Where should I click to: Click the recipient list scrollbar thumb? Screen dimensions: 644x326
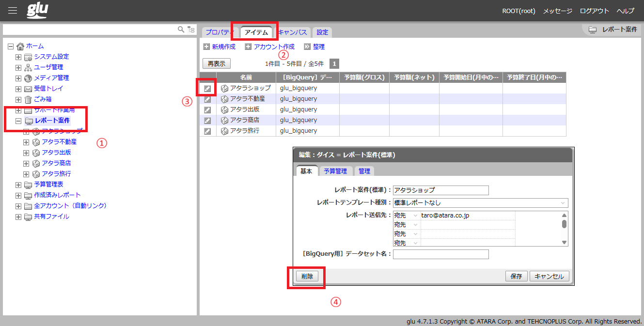pyautogui.click(x=564, y=224)
